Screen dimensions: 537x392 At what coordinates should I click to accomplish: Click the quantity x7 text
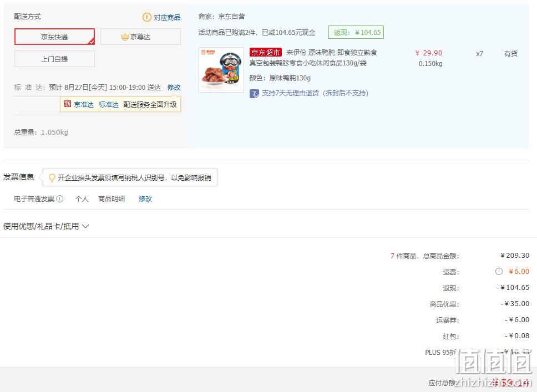[x=479, y=53]
